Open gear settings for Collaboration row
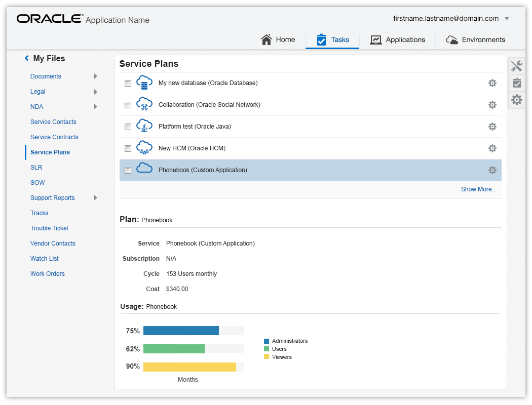 click(x=492, y=105)
